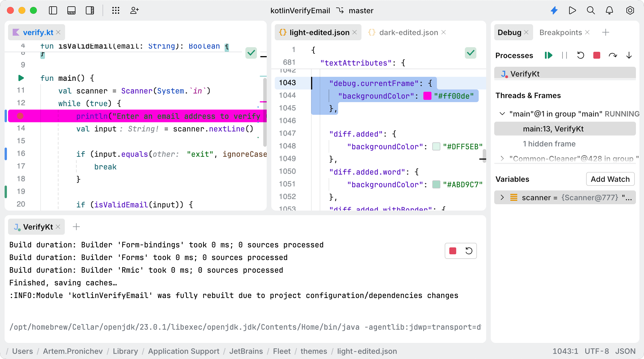
Task: Click the master branch label
Action: [361, 11]
